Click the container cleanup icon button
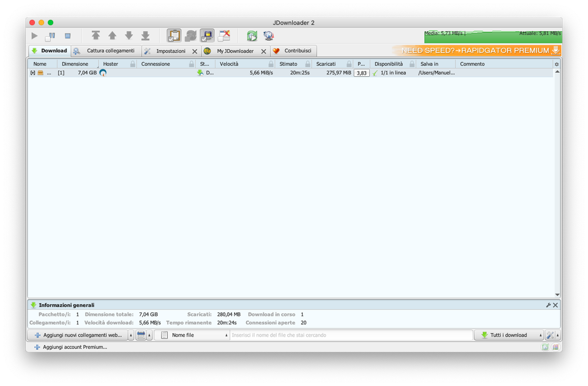The height and width of the screenshot is (386, 588). coord(141,335)
